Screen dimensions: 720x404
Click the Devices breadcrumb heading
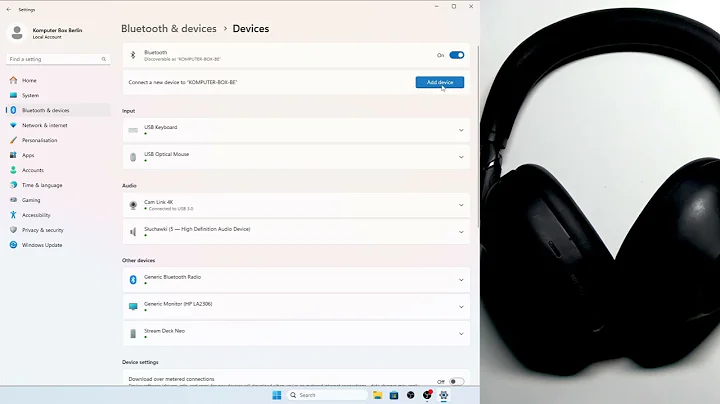tap(251, 28)
